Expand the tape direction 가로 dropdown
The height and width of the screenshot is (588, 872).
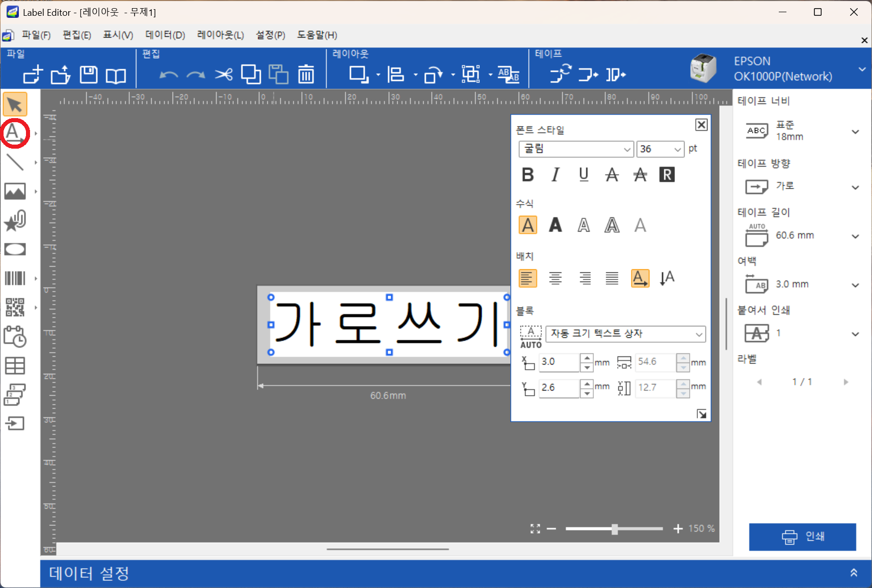855,187
